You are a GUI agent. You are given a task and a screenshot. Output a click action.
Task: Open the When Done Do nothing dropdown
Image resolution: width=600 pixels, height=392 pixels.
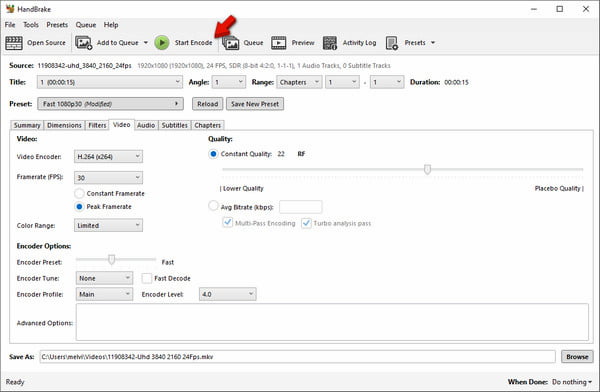[x=572, y=382]
